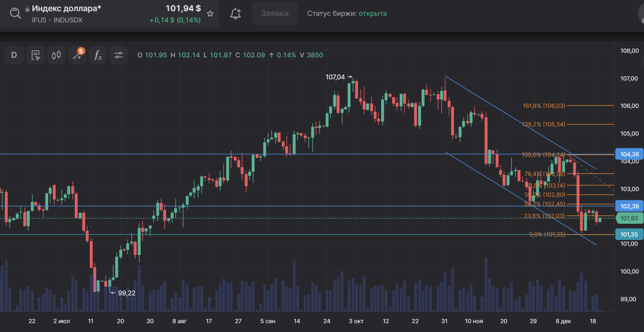
Task: Create a price alert with bell icon
Action: pos(235,13)
